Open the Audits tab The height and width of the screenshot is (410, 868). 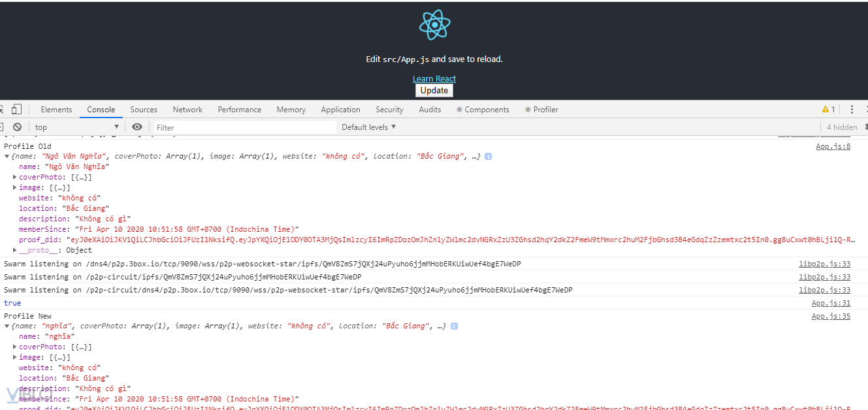tap(430, 110)
